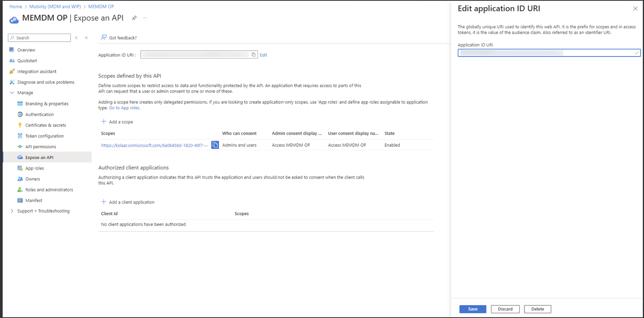Click the Got feedback icon

click(104, 37)
